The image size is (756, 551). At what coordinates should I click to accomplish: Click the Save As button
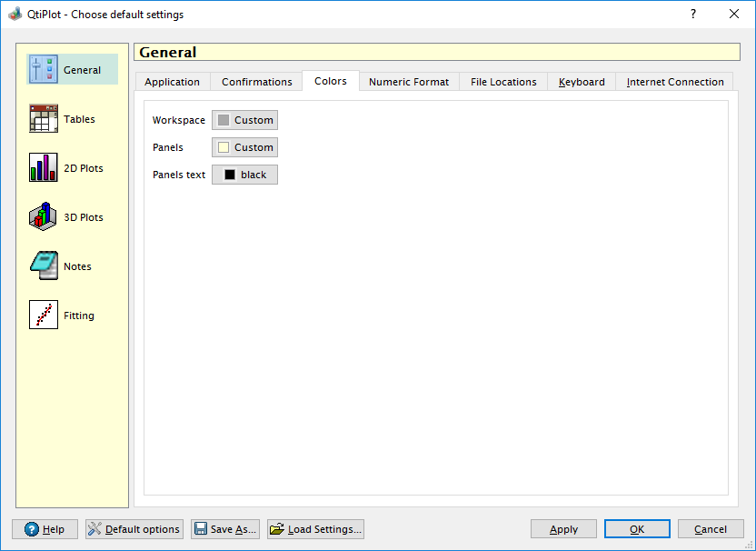point(225,529)
